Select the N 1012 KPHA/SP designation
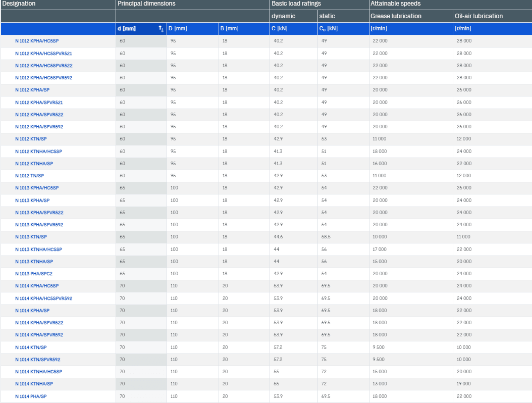Screen dimensions: 532x403 [x=32, y=90]
